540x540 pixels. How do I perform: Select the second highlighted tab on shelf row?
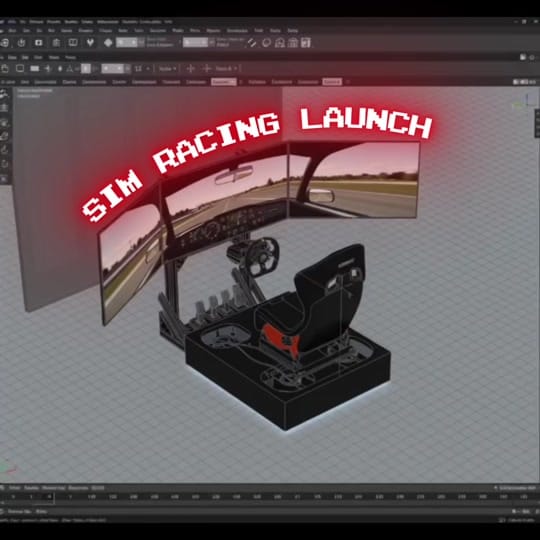click(332, 82)
